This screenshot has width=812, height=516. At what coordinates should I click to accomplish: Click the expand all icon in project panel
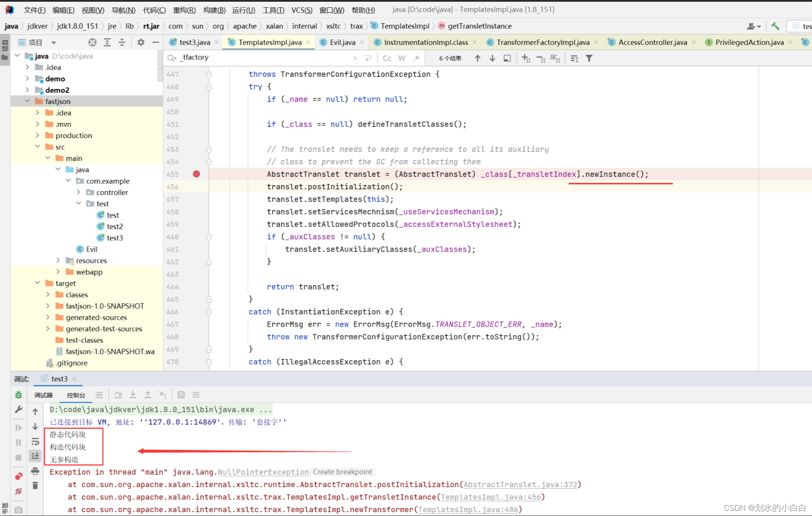tap(107, 42)
